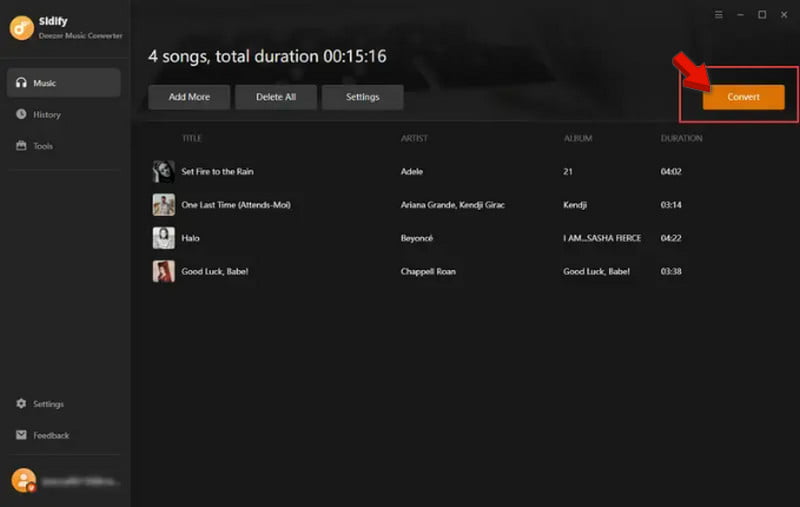Click duration 04:02

pos(671,171)
